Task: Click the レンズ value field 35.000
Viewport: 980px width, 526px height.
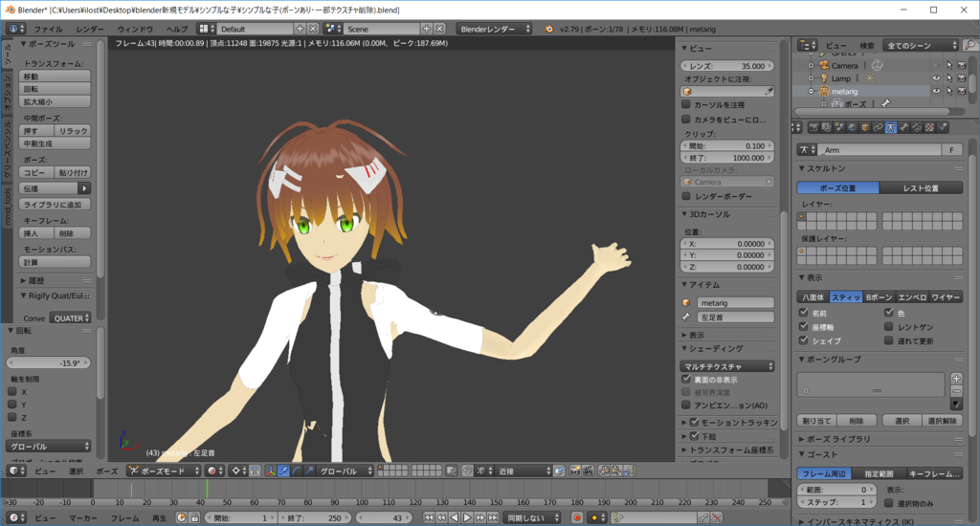Action: (x=727, y=66)
